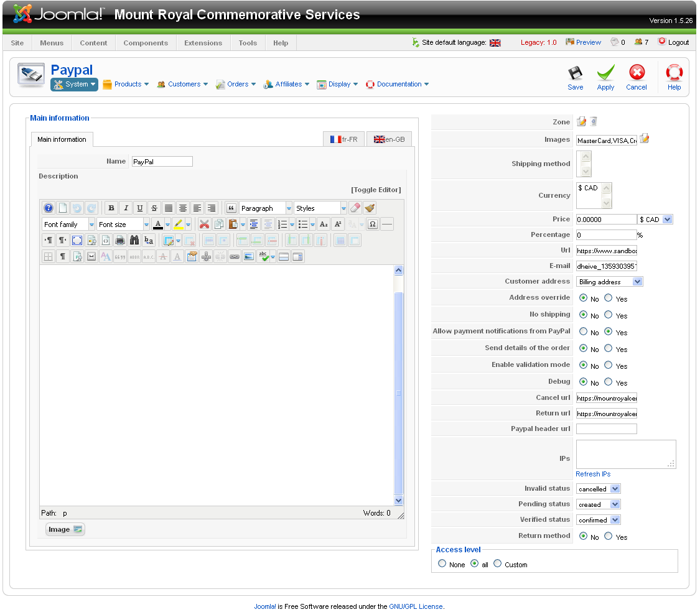
Task: Click the Cut scissors icon
Action: [x=204, y=225]
